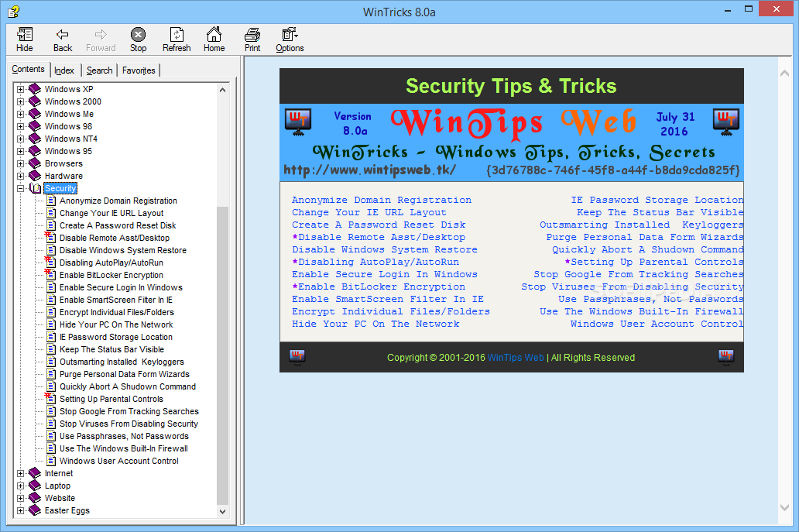Open the Windows User Account Control link
Viewport: 799px width, 532px height.
(657, 324)
